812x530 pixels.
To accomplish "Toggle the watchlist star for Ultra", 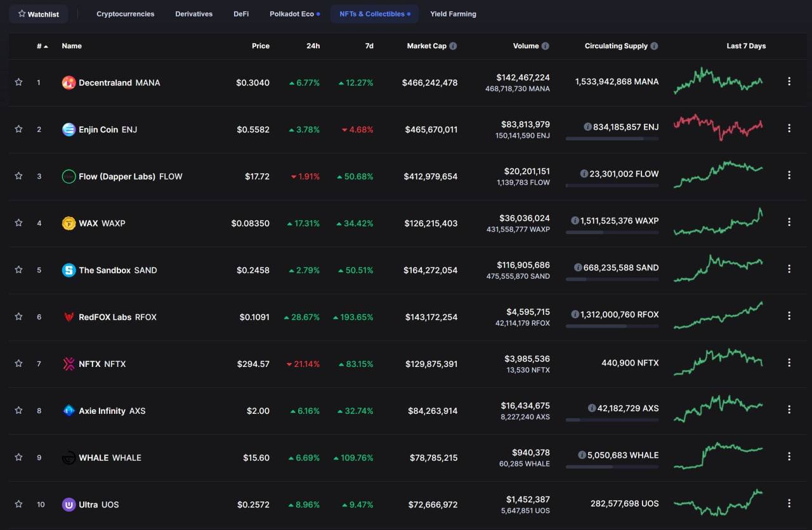I will click(18, 504).
